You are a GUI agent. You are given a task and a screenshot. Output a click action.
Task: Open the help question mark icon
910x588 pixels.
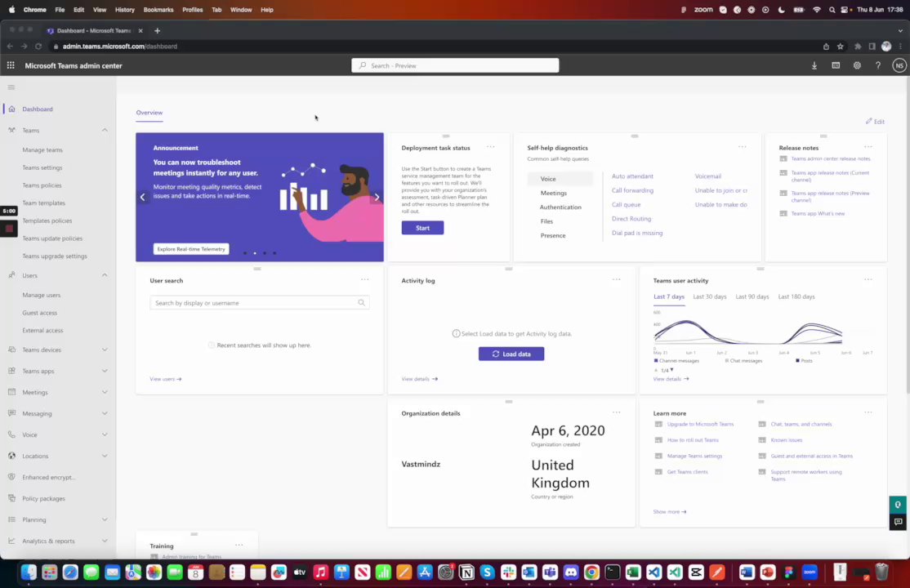[878, 65]
